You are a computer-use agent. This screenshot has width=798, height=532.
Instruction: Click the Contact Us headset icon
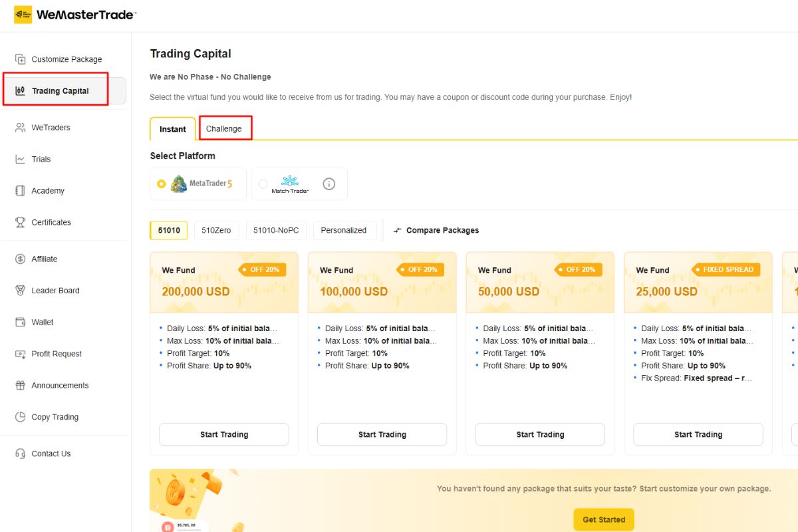click(20, 454)
